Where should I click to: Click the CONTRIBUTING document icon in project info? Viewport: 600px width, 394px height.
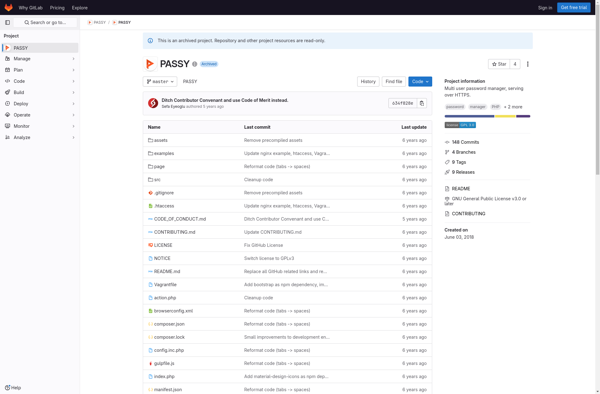[447, 214]
